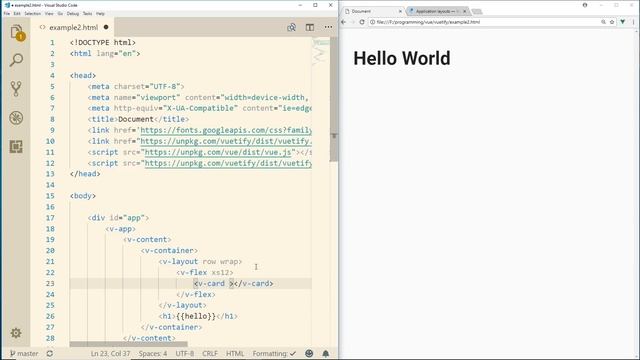The image size is (640, 360).
Task: Click the synchronize changes icon in status bar
Action: pos(50,353)
